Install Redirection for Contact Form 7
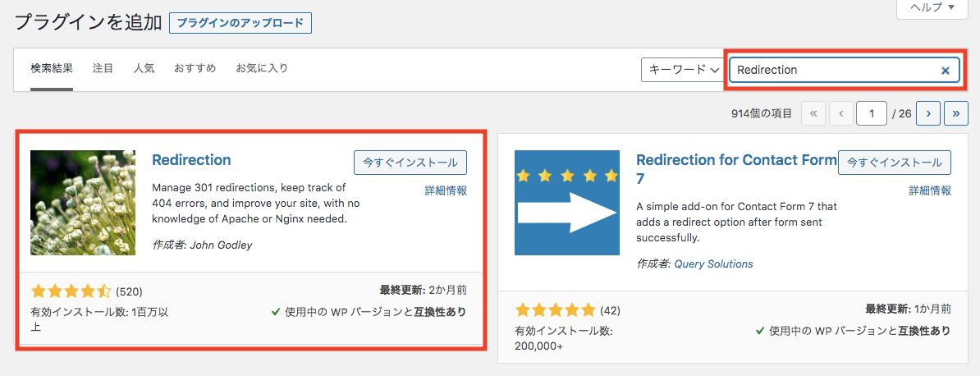 (x=894, y=163)
